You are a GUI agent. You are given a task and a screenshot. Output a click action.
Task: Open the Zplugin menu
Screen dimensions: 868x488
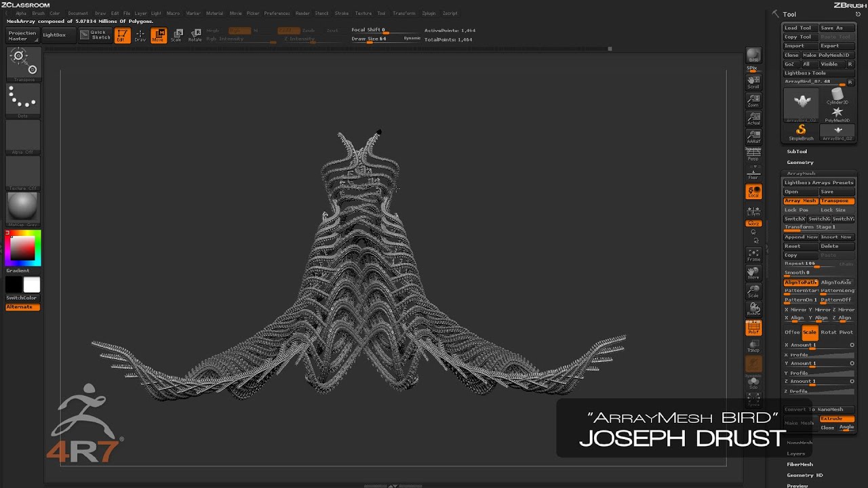(429, 13)
